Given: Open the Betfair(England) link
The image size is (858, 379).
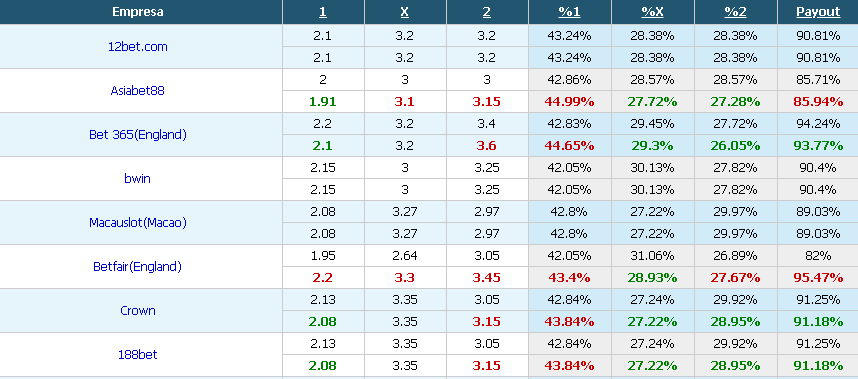Looking at the screenshot, I should [x=137, y=266].
